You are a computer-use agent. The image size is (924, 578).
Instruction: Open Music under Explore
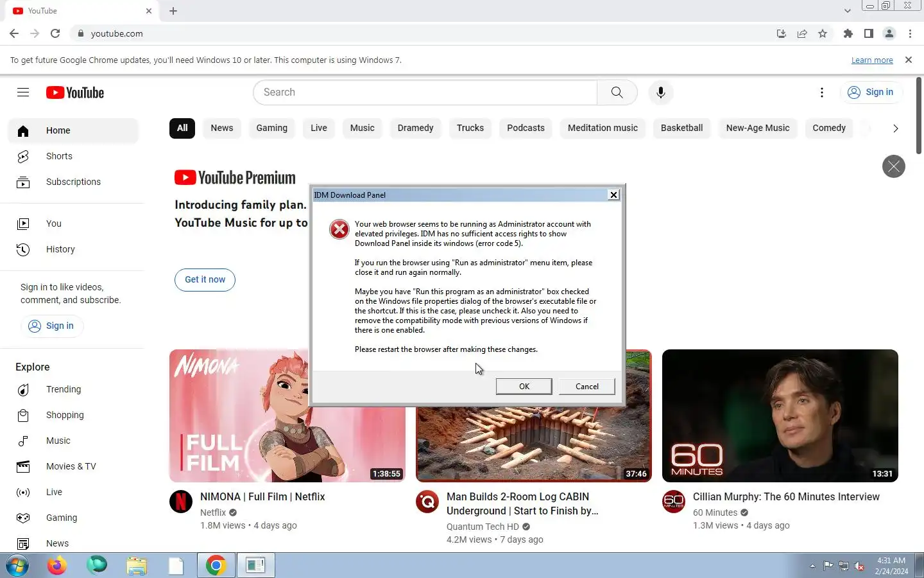click(x=73, y=441)
